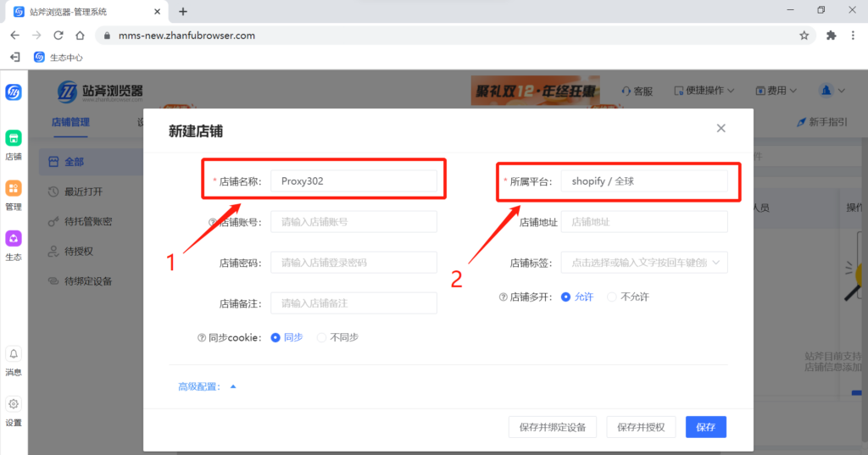The height and width of the screenshot is (455, 868).
Task: Click the 店铺备注 input field
Action: pyautogui.click(x=353, y=303)
